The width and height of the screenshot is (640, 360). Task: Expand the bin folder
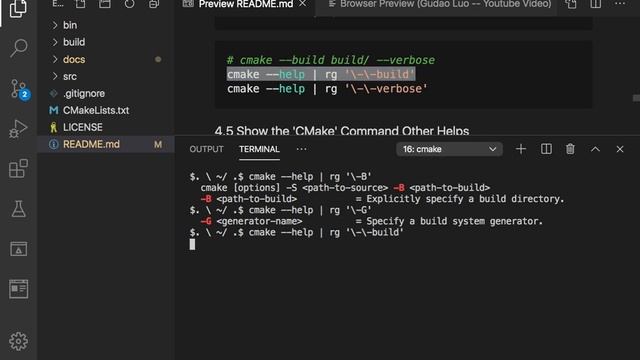click(x=70, y=25)
